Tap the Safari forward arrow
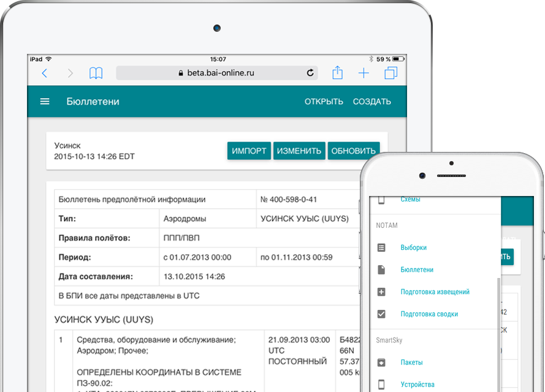This screenshot has height=392, width=545. click(x=70, y=73)
